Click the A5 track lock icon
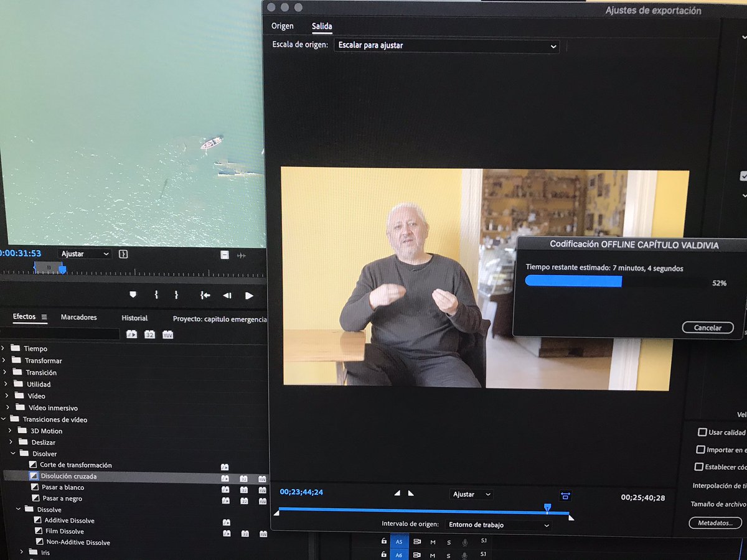Viewport: 747px width, 560px height. pos(384,541)
